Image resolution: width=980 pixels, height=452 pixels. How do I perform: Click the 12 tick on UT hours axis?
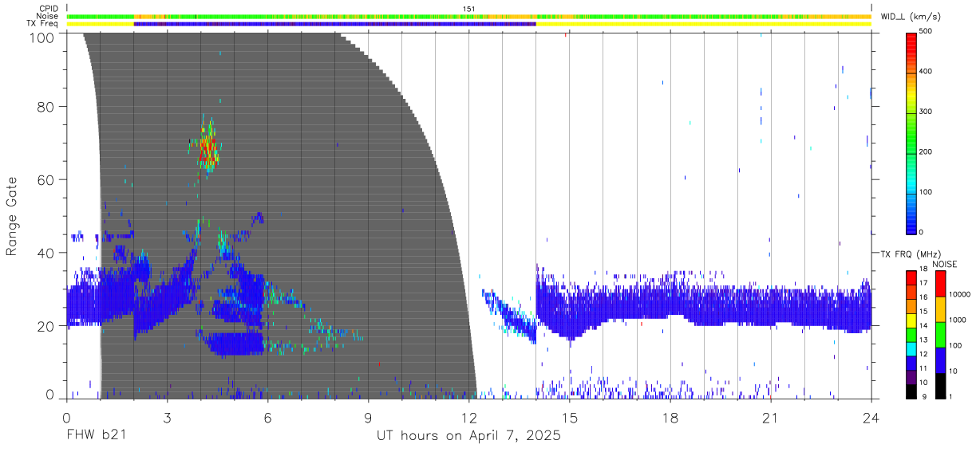coord(468,418)
